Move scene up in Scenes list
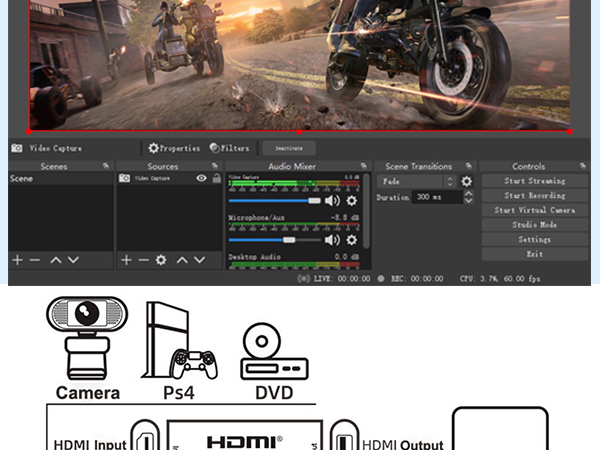The image size is (600, 450). [x=56, y=260]
